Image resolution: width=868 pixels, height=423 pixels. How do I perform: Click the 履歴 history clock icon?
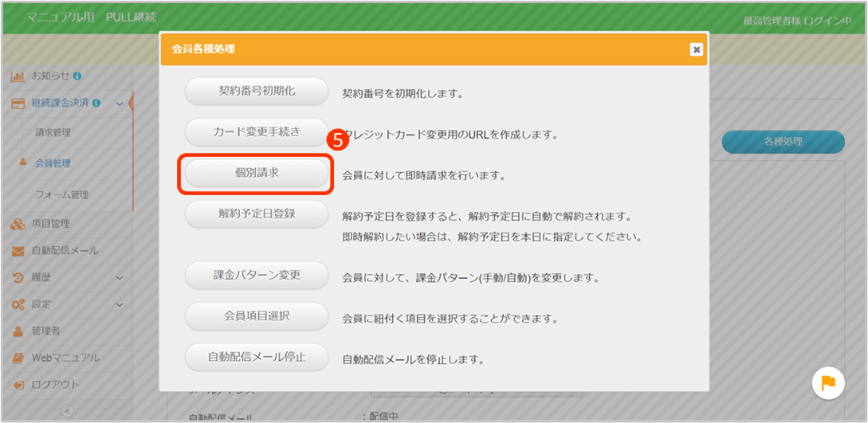point(18,278)
